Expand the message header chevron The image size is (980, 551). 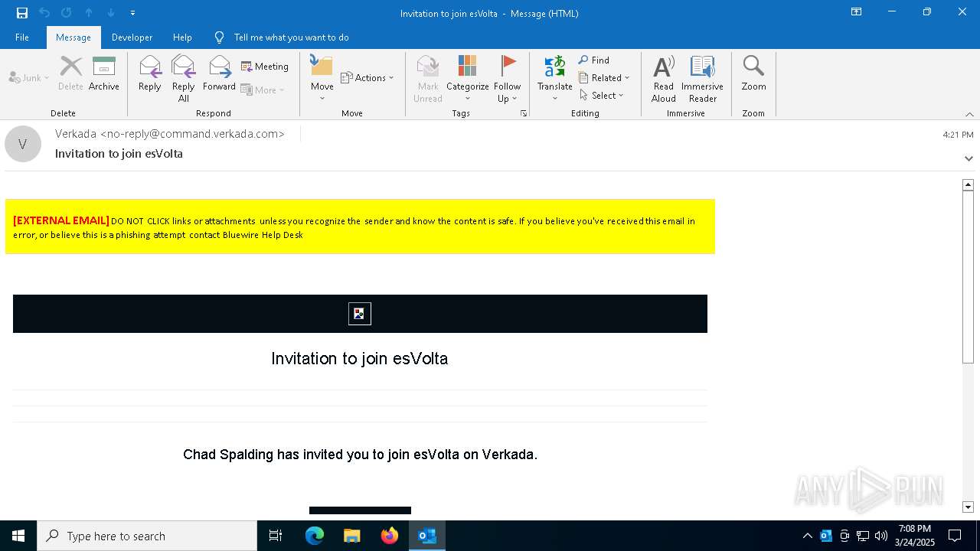pos(969,158)
